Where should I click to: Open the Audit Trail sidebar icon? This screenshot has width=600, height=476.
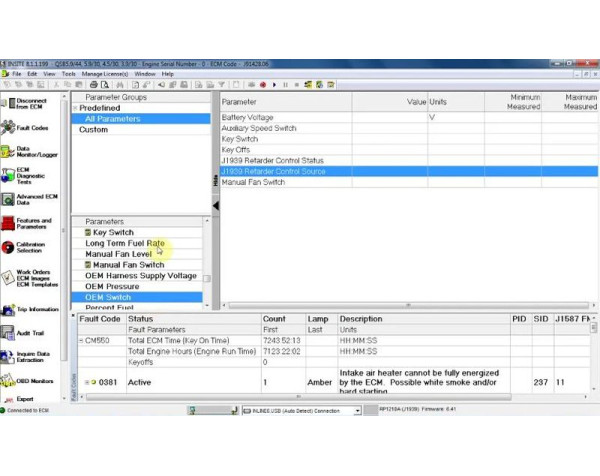pos(9,332)
